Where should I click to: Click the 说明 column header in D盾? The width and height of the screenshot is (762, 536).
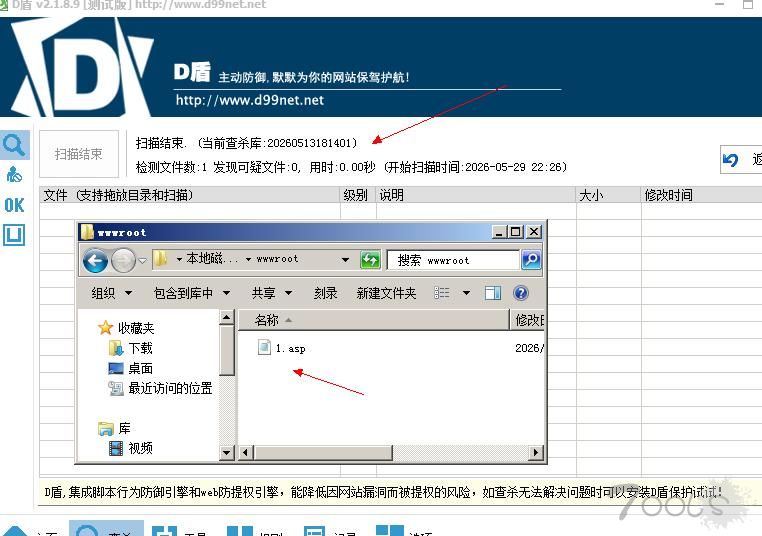(476, 195)
